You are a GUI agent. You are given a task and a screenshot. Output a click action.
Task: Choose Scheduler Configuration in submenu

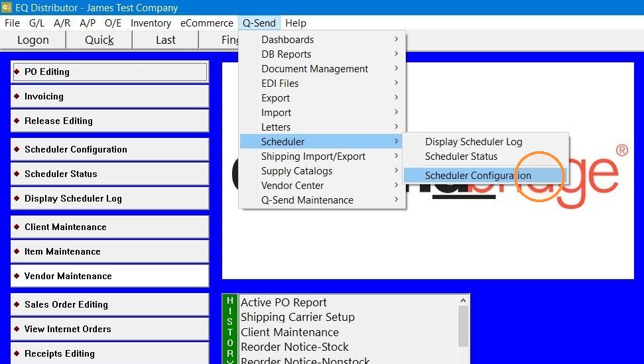coord(485,176)
